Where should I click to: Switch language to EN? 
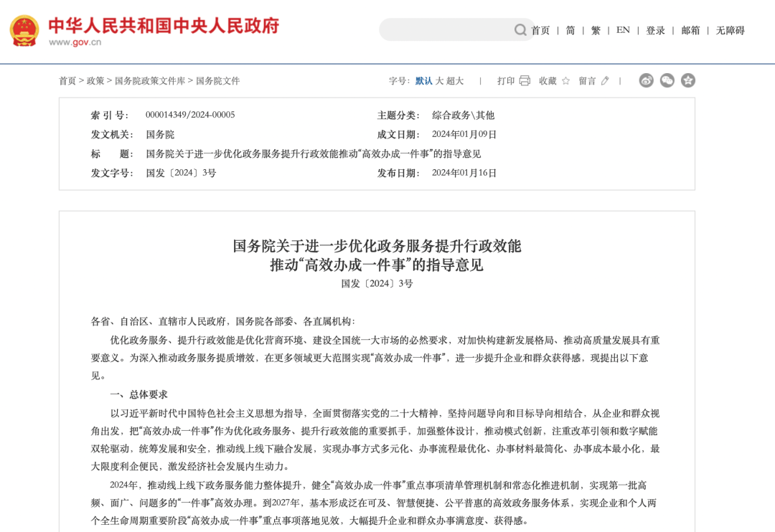pos(623,30)
